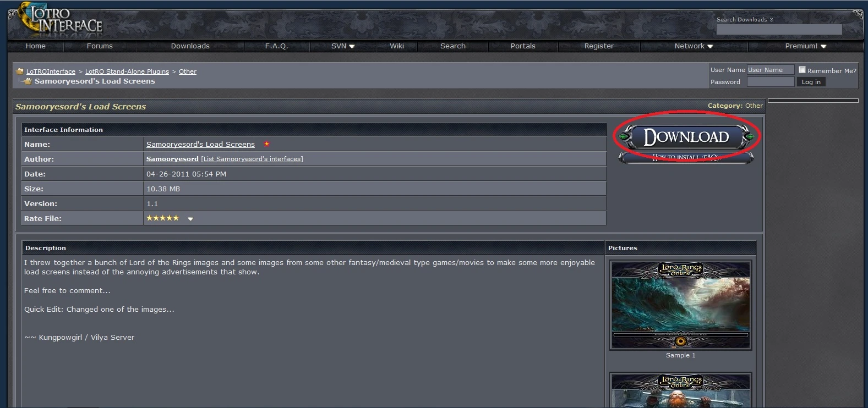Follow the LotRO Stand-Alone Plugins breadcrumb link
This screenshot has width=868, height=408.
pyautogui.click(x=127, y=71)
